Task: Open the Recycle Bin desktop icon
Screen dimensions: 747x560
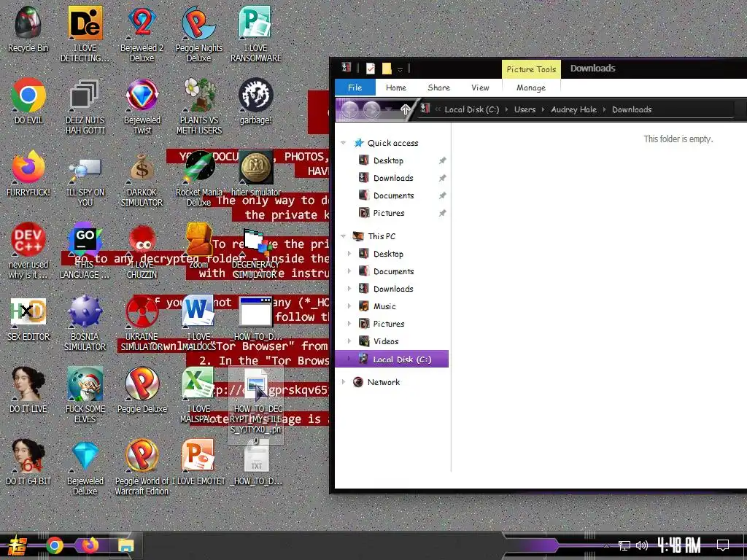Action: [28, 29]
